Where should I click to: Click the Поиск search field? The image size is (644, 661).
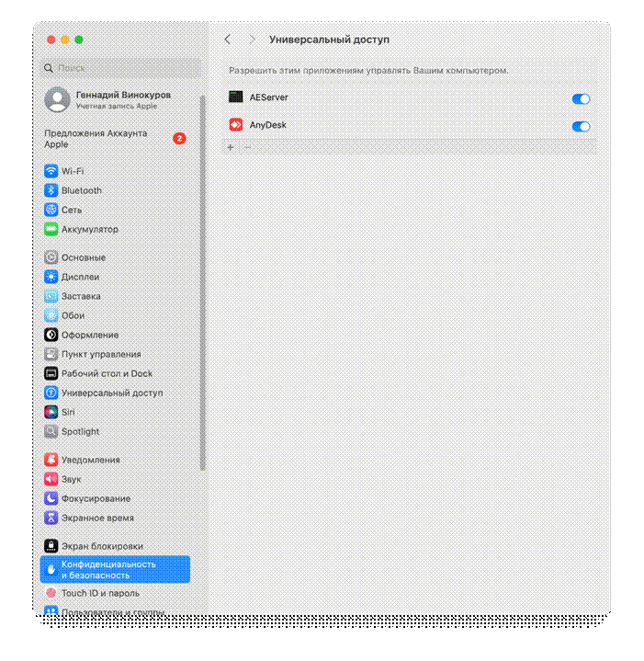[121, 68]
